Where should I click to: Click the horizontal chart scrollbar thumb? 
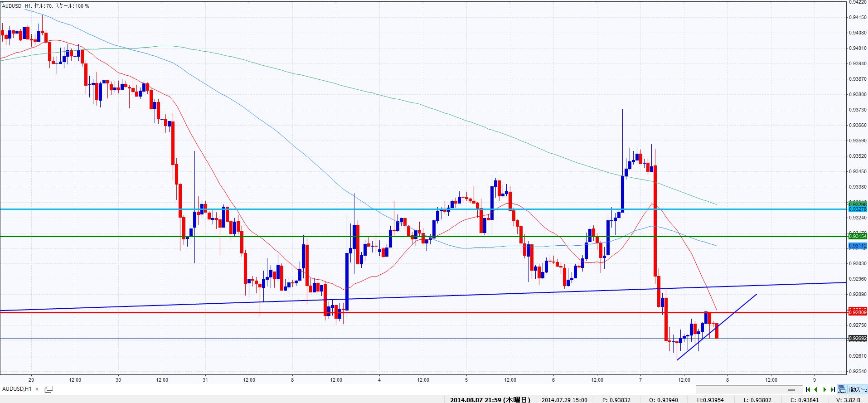(791, 389)
